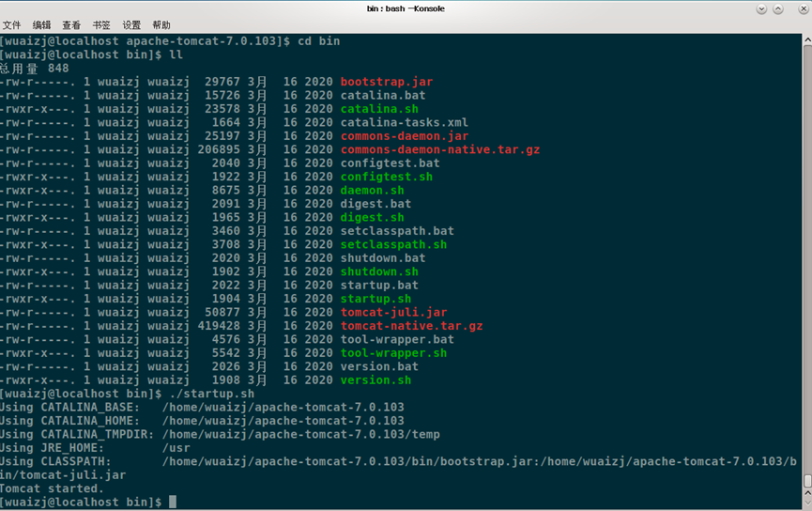Click version.sh file name
The height and width of the screenshot is (511, 812).
[375, 379]
